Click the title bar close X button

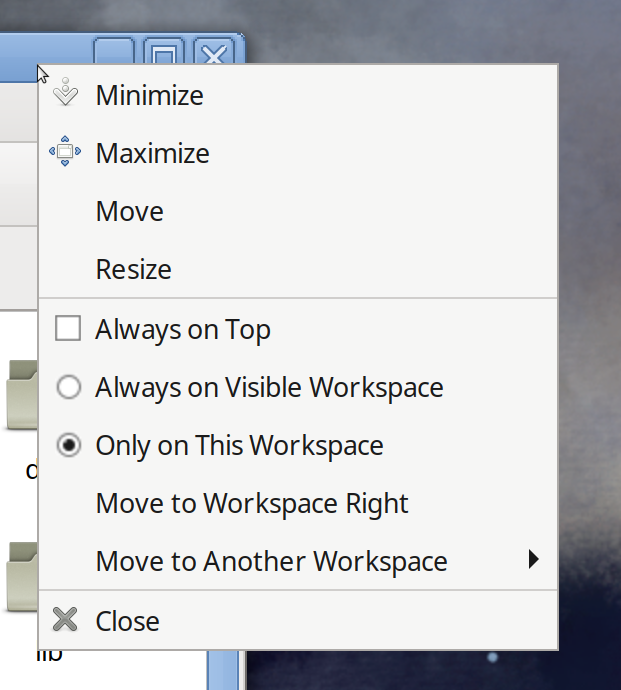pos(213,51)
